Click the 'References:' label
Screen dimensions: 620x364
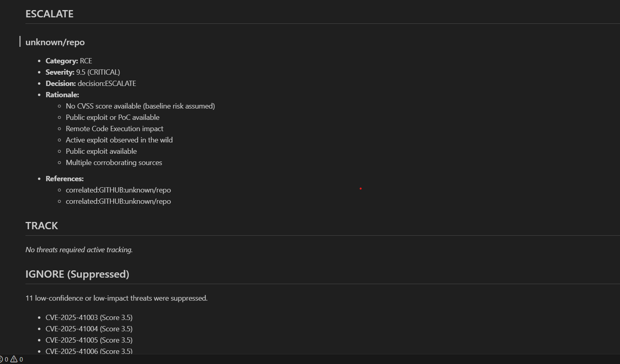pyautogui.click(x=65, y=179)
